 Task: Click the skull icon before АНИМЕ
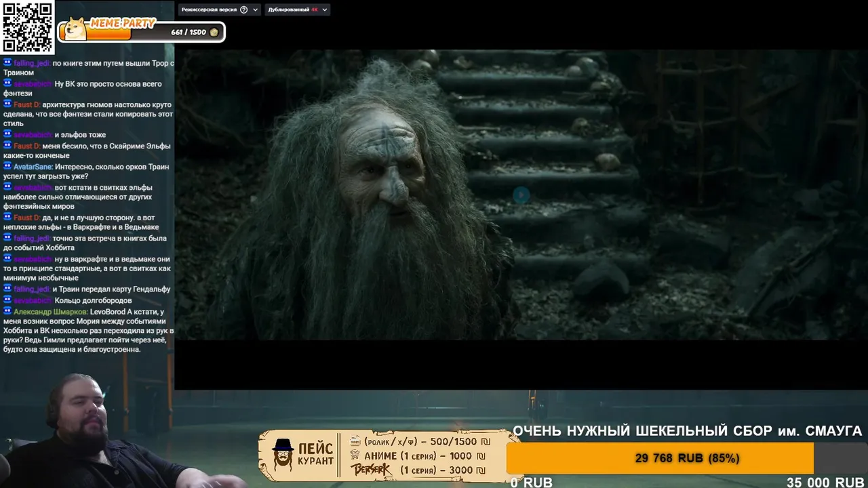[355, 455]
